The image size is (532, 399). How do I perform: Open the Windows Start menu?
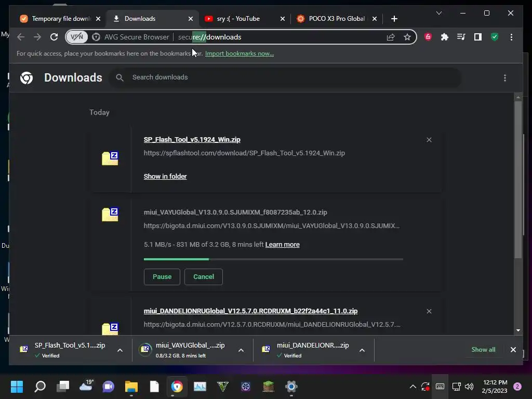tap(17, 387)
